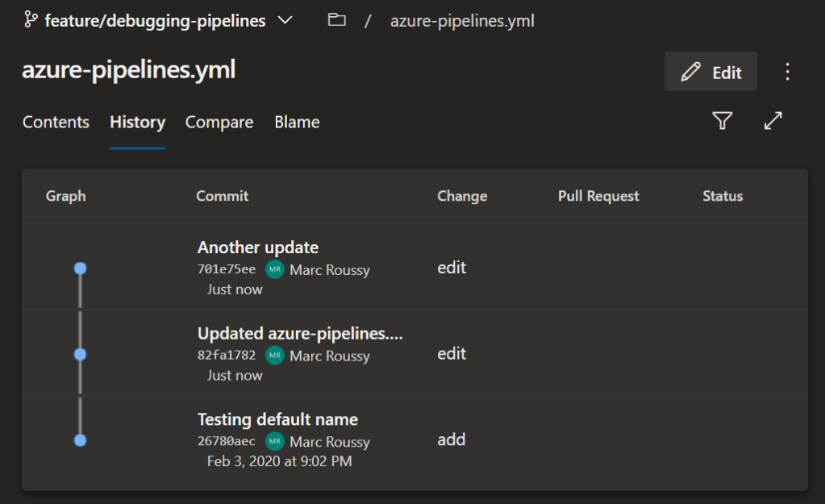Select the Blame tab
The image size is (825, 504).
pos(297,122)
